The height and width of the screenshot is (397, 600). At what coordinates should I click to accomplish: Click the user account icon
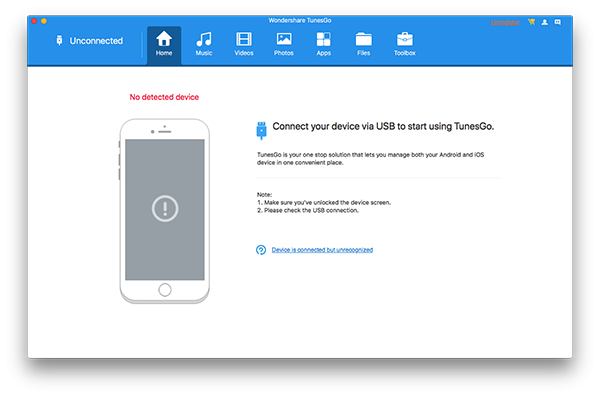click(545, 22)
